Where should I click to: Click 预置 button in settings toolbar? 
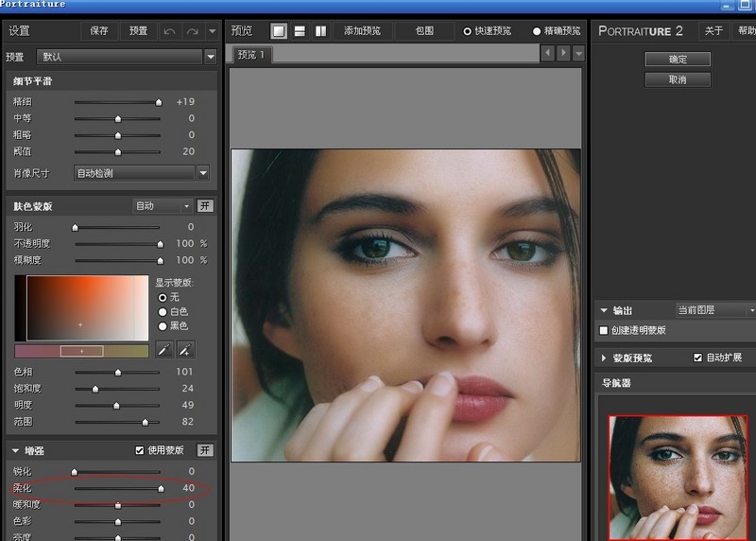[138, 31]
